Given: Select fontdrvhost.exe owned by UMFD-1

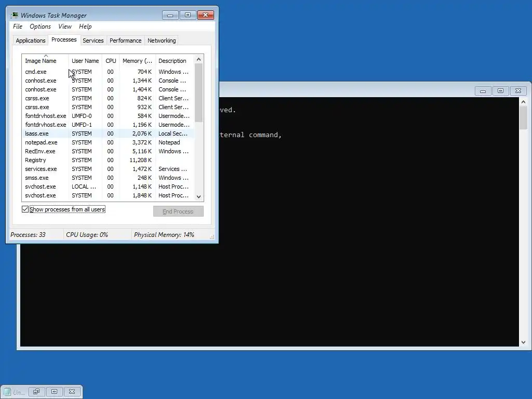Looking at the screenshot, I should [x=108, y=125].
